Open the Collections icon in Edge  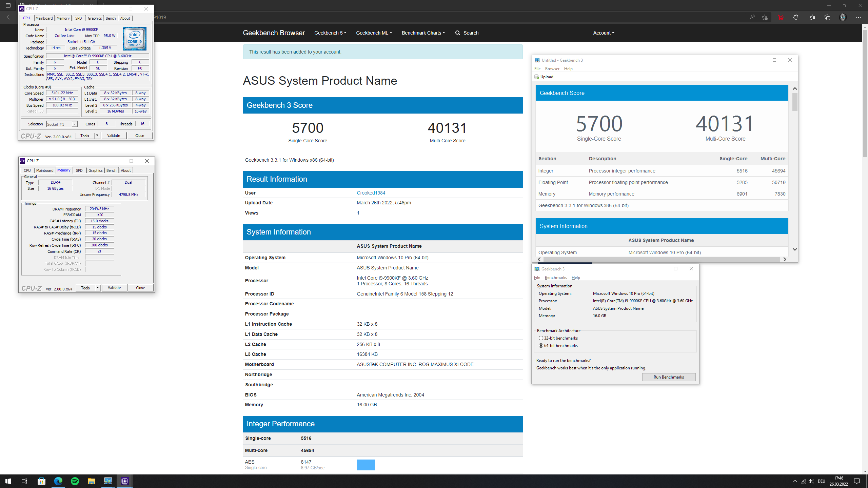pyautogui.click(x=827, y=17)
